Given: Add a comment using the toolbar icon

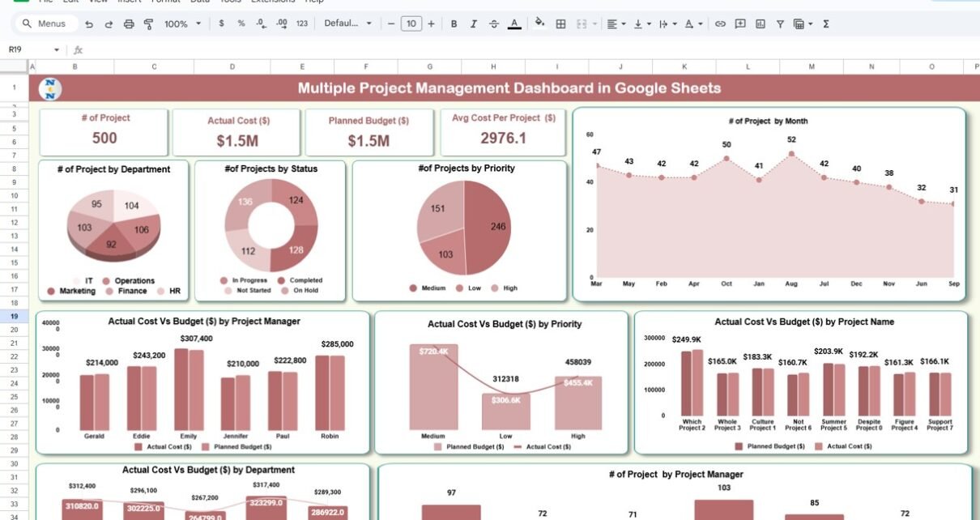Looking at the screenshot, I should click(x=740, y=24).
